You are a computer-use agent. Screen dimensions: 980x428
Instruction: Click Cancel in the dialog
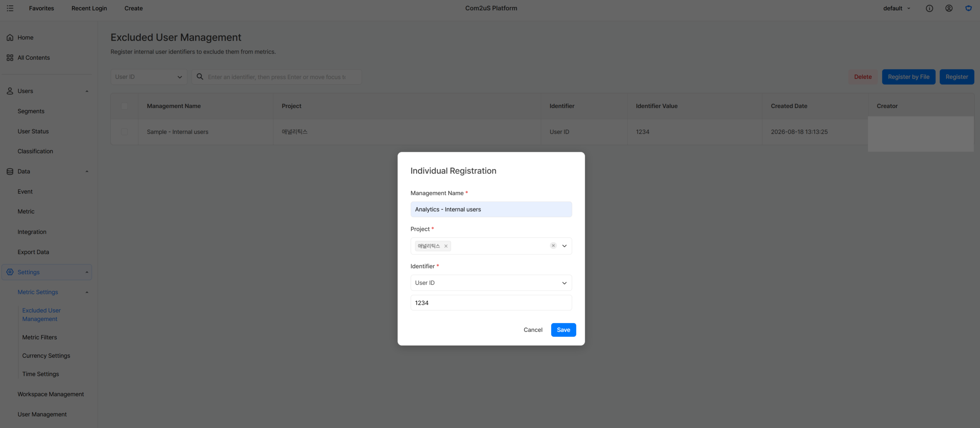click(533, 330)
